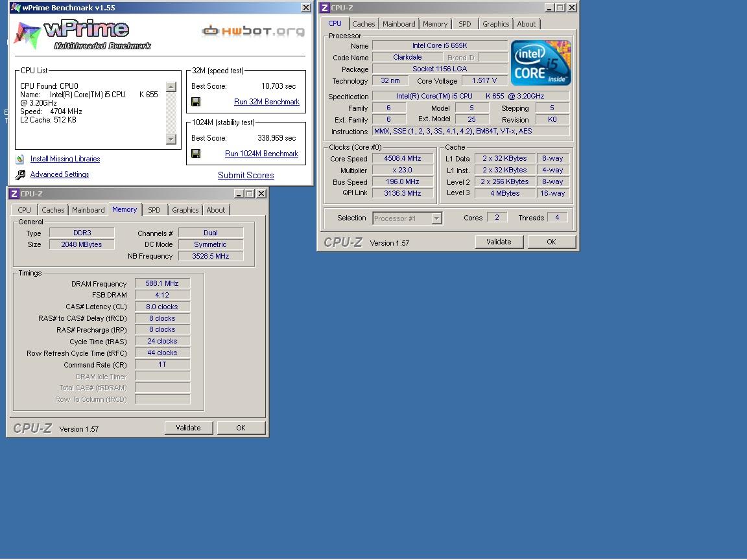Switch to Graphics tab in CPU-Z Memory window
The height and width of the screenshot is (560, 747).
[x=185, y=210]
